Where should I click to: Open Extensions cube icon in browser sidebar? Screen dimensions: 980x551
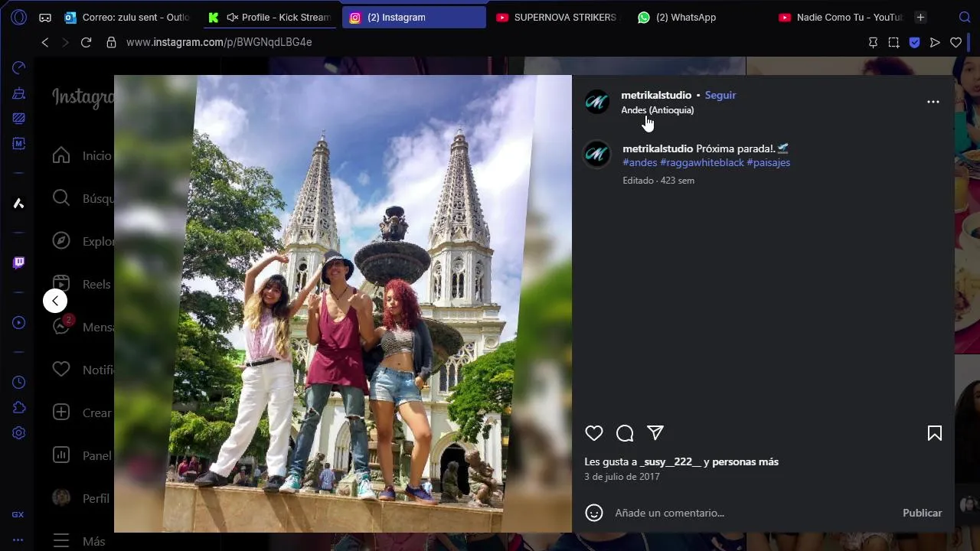tap(19, 407)
